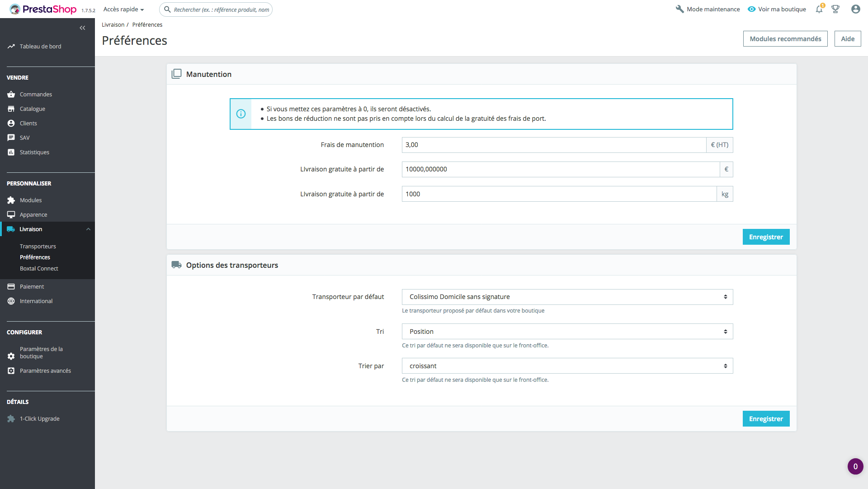Click the search magnifier icon
Viewport: 868px width, 489px height.
coord(167,9)
